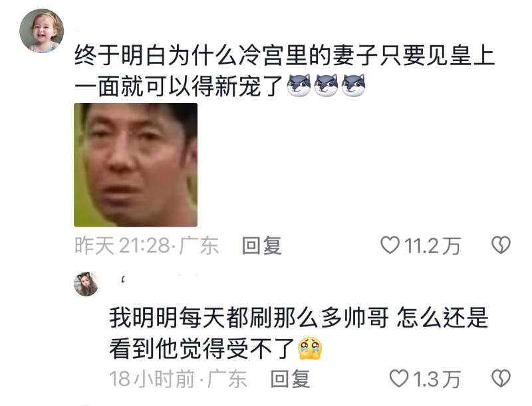Tap broken heart on the second comment
532x406 pixels.
point(501,378)
